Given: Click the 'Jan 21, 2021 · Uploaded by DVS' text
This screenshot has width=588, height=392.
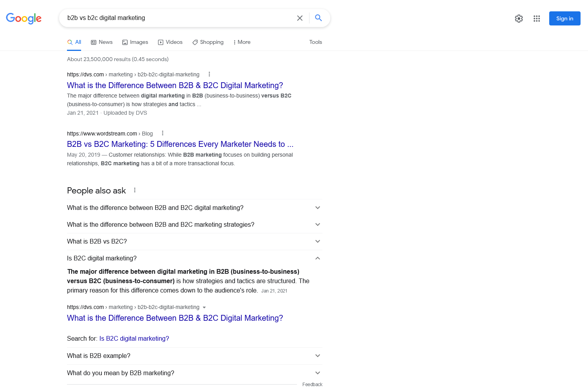Looking at the screenshot, I should point(107,113).
